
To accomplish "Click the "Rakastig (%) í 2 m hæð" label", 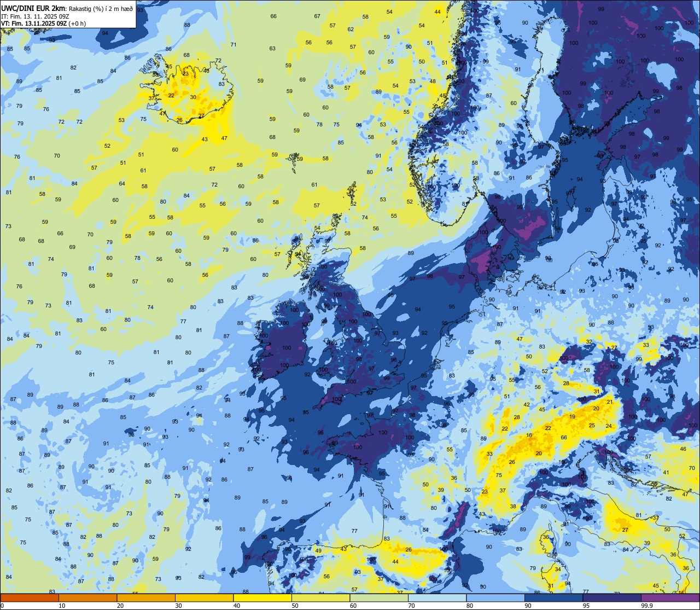I will (100, 9).
